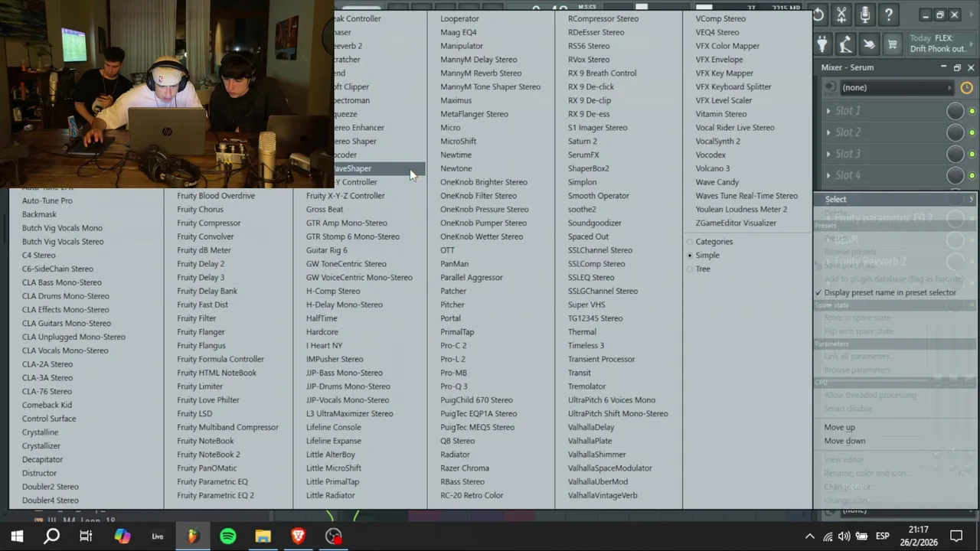Image resolution: width=980 pixels, height=551 pixels.
Task: Switch to OBS Studio on the taskbar
Action: [x=333, y=536]
